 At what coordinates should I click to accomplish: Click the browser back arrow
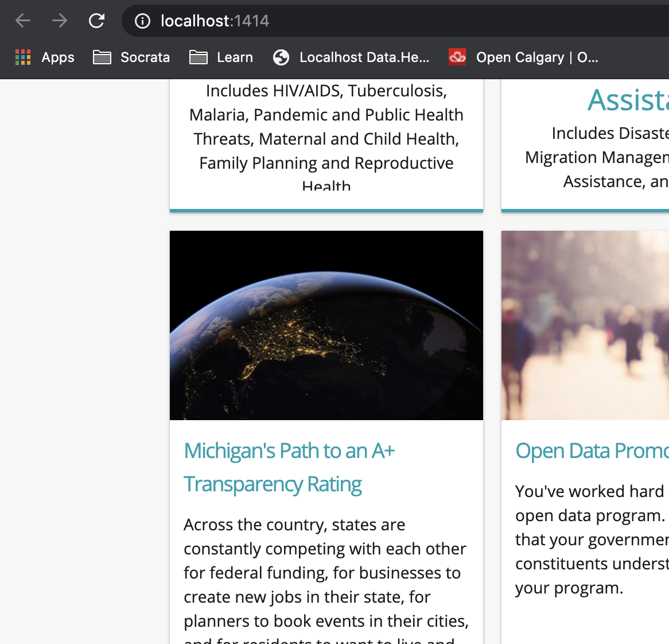(23, 21)
